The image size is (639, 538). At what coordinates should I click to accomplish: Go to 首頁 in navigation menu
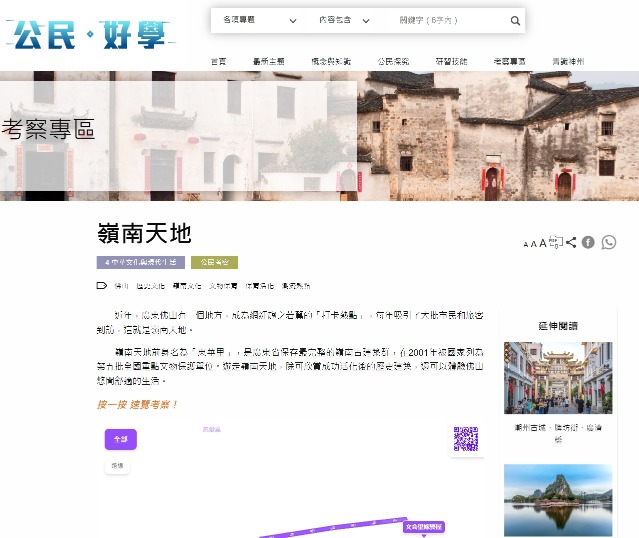(218, 62)
